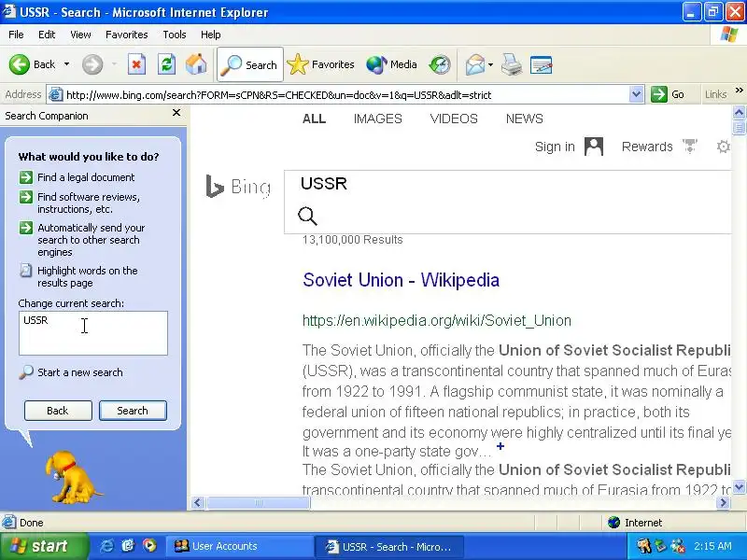Click the Mail envelope icon
Viewport: 747px width, 560px height.
475,64
